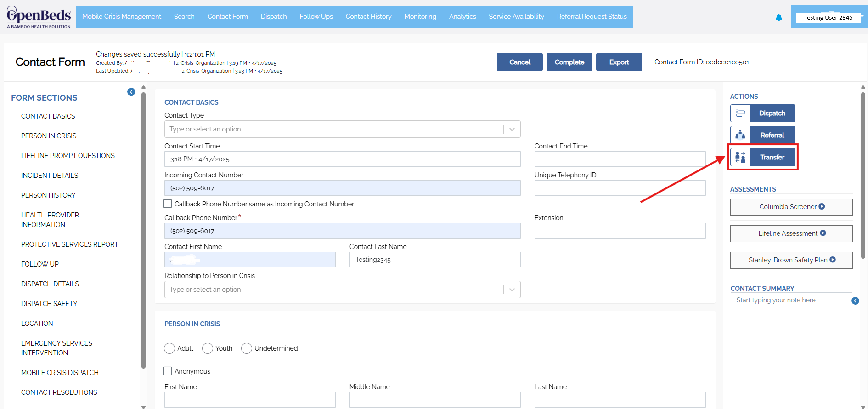Viewport: 868px width, 409px height.
Task: Collapse the Form Sections sidebar arrow
Action: coord(131,92)
